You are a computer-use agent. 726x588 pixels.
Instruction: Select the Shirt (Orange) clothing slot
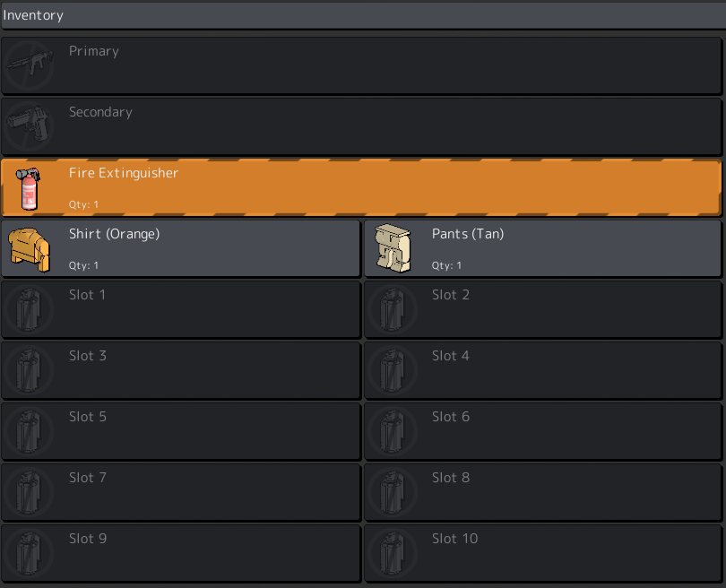pos(180,248)
